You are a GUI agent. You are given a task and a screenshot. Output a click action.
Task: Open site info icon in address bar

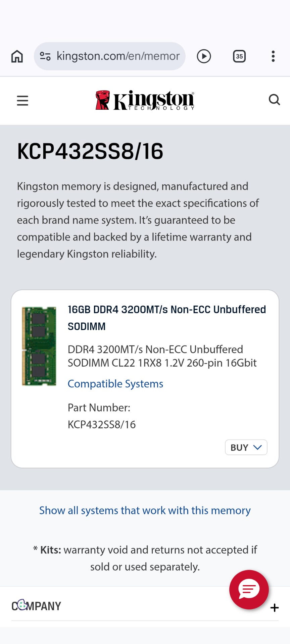(45, 56)
